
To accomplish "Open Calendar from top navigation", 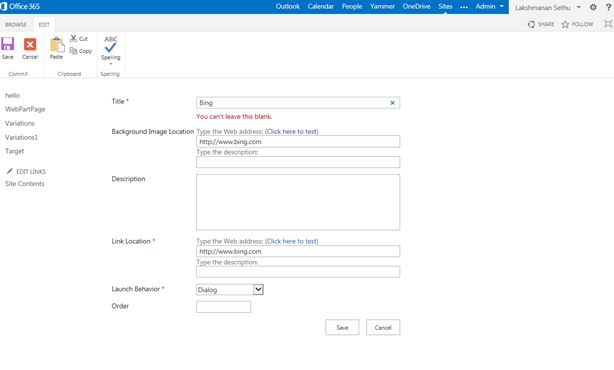I will (321, 6).
